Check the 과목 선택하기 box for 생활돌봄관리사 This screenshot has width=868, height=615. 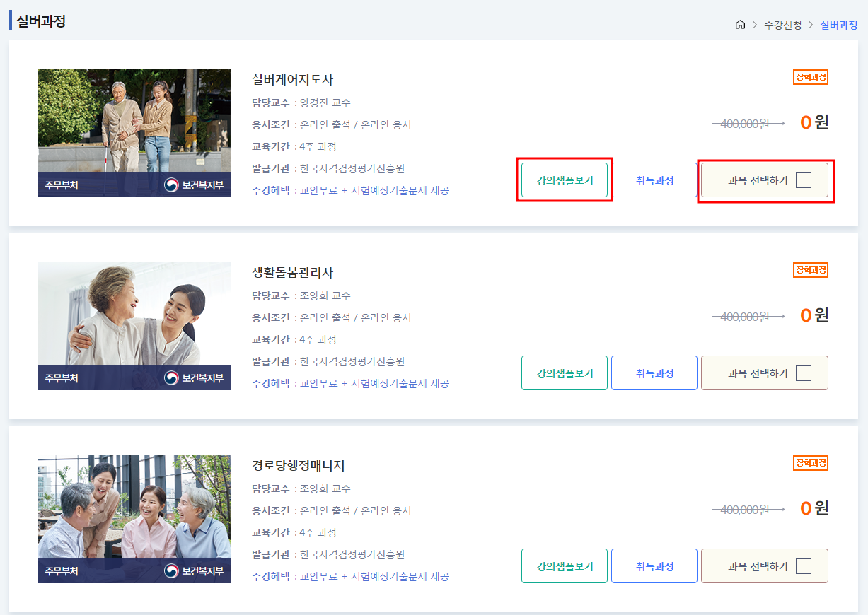804,373
